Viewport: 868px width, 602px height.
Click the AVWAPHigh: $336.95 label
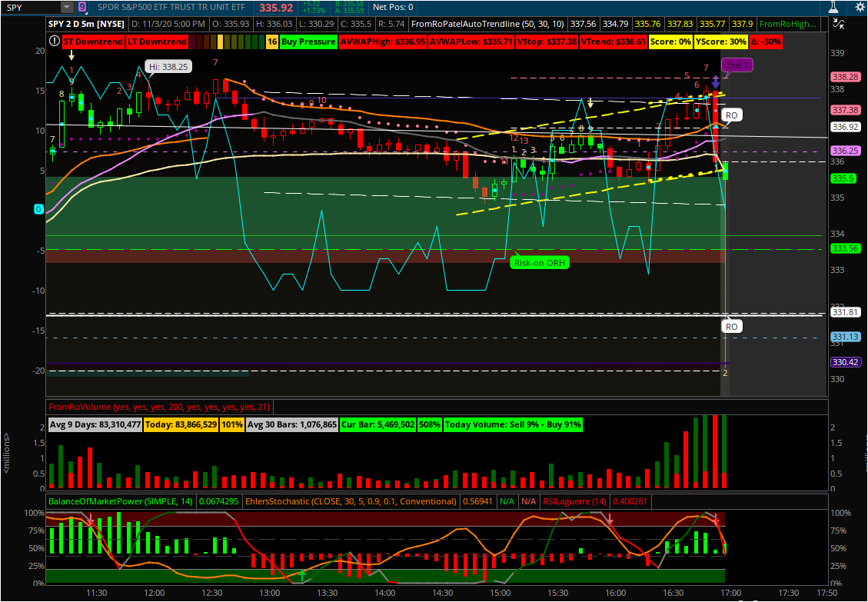point(383,42)
